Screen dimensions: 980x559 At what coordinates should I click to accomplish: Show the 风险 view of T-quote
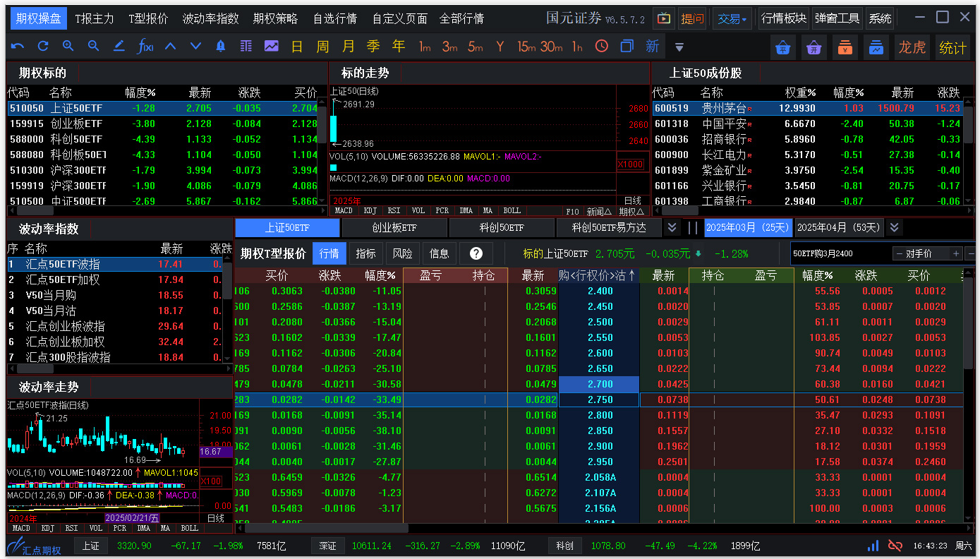pos(403,253)
